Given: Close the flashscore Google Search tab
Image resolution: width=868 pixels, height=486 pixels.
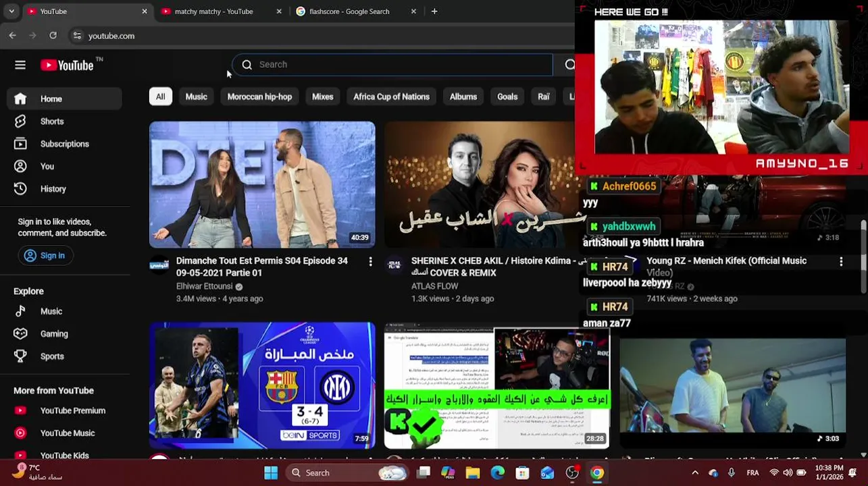Looking at the screenshot, I should 413,11.
